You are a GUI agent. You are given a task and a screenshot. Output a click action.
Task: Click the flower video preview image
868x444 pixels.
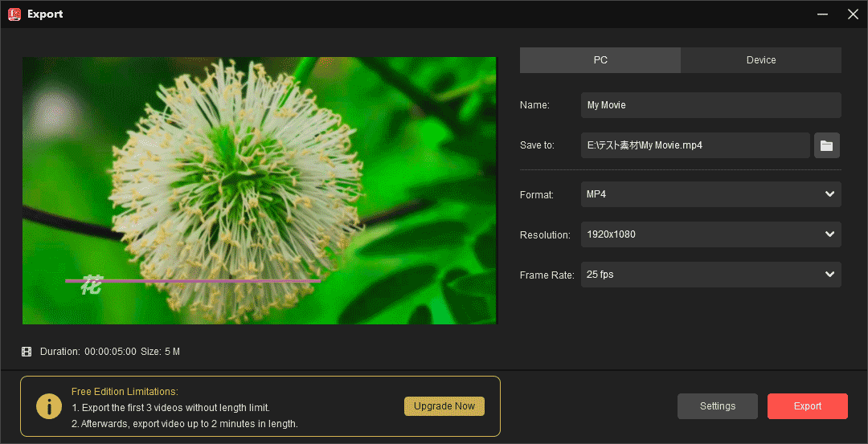(260, 190)
